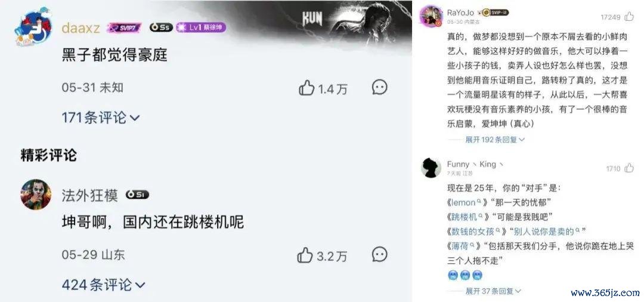Like 法外狂模's comment with 3.2万 likes
Image resolution: width=644 pixels, height=302 pixels.
[305, 255]
